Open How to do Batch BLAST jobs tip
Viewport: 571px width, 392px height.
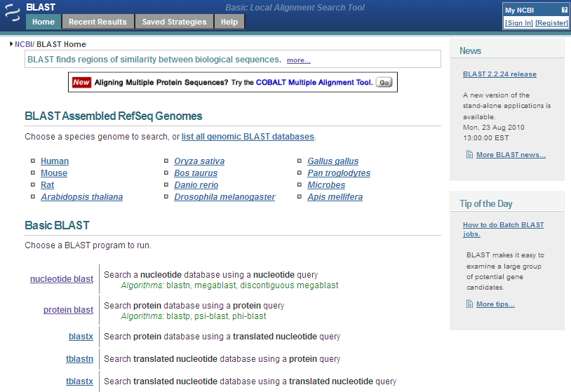tap(503, 229)
